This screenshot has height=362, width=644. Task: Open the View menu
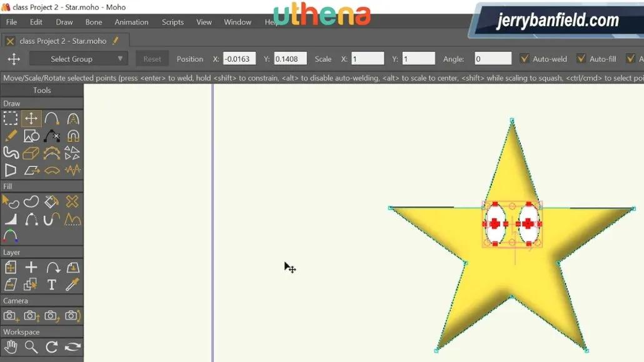pos(204,22)
